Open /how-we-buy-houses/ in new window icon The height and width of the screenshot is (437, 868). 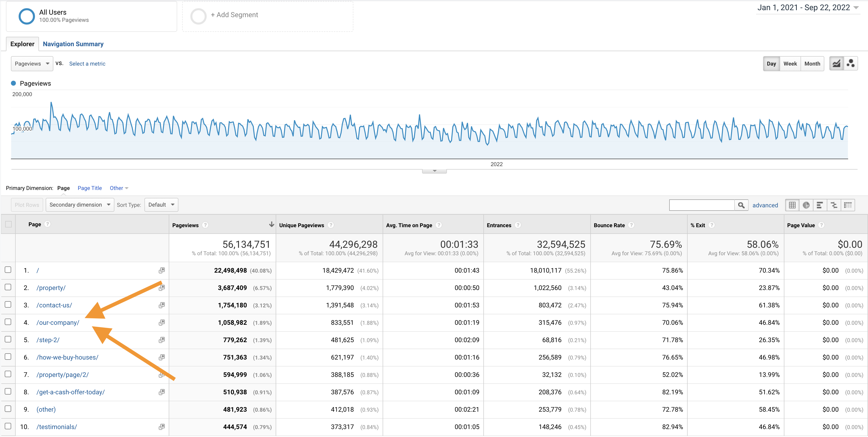pyautogui.click(x=162, y=358)
